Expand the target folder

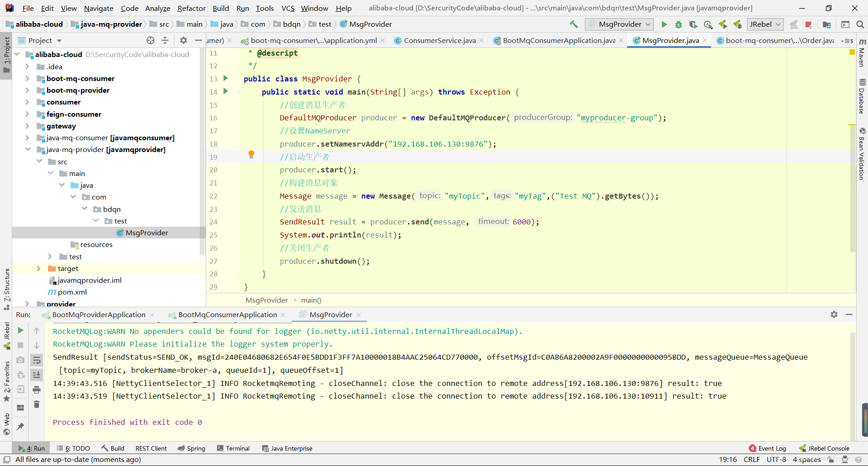tap(38, 268)
